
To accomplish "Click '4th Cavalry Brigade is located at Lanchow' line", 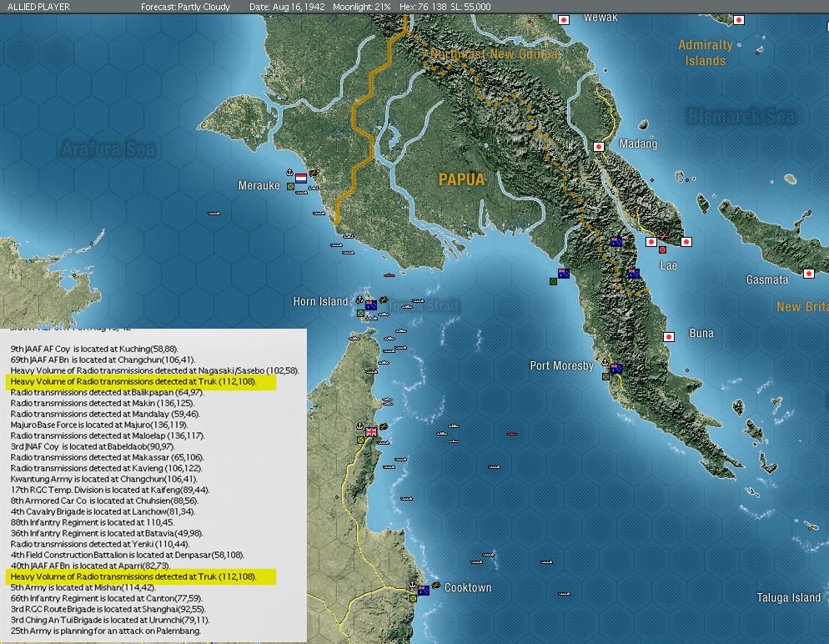I will click(103, 512).
